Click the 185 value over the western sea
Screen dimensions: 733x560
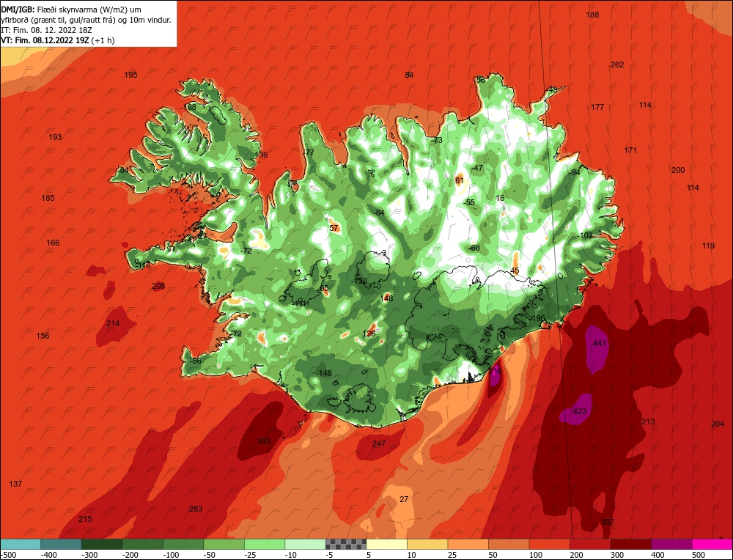coord(48,198)
